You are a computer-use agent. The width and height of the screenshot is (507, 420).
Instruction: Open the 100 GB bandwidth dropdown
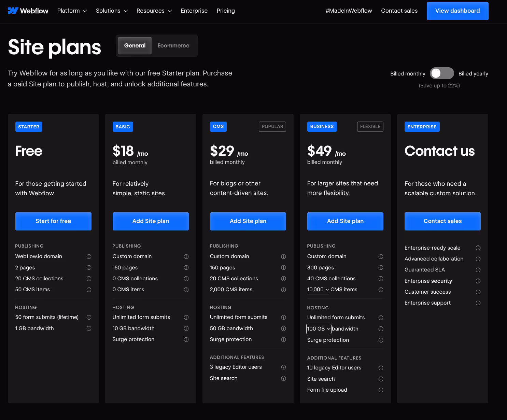coord(319,329)
